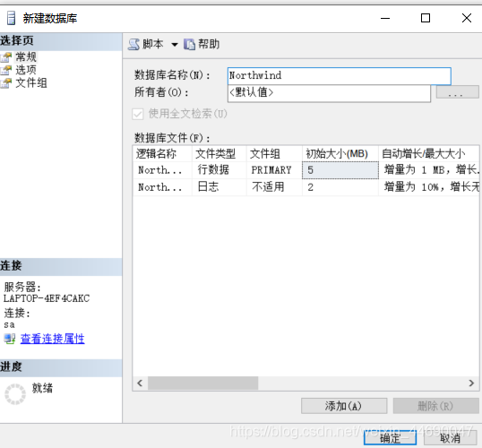The height and width of the screenshot is (448, 482).
Task: Select the 常规 page
Action: 26,56
